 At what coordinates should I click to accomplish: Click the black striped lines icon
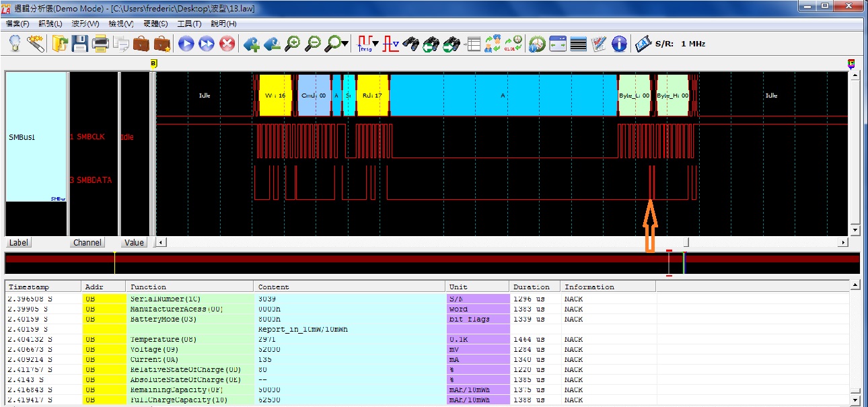click(578, 44)
